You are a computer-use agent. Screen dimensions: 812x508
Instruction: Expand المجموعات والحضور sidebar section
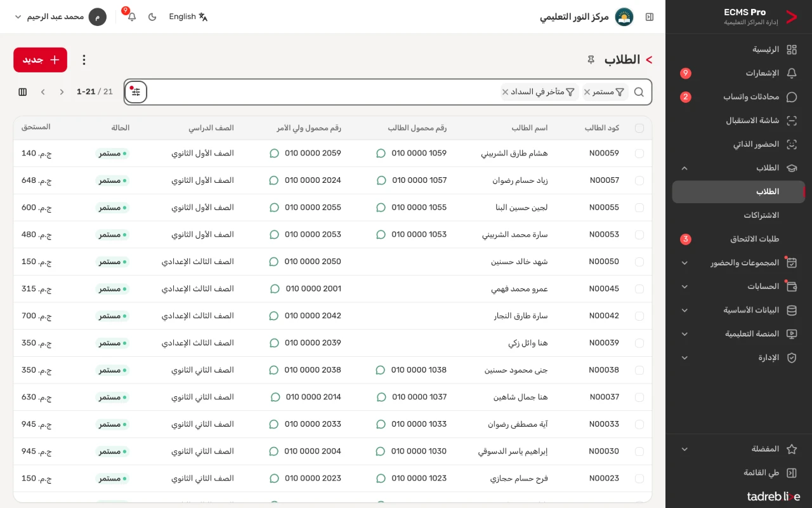[x=738, y=263]
